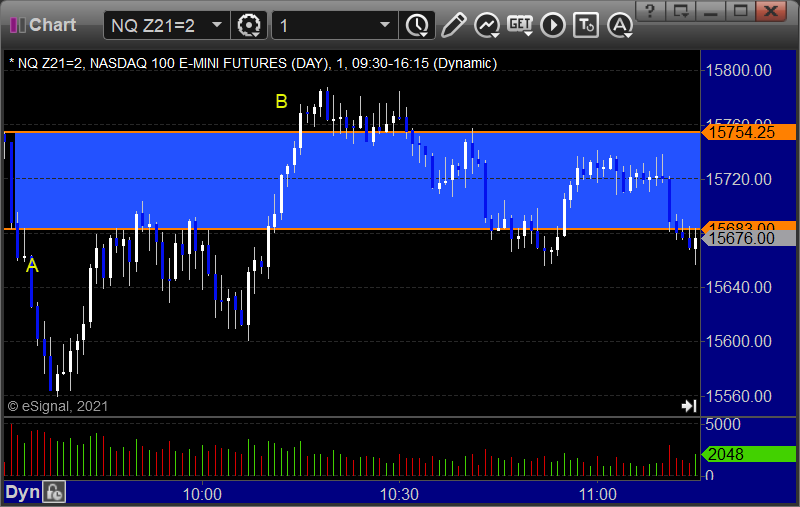
Task: Expand the interval dropdown showing 1
Action: click(x=385, y=25)
